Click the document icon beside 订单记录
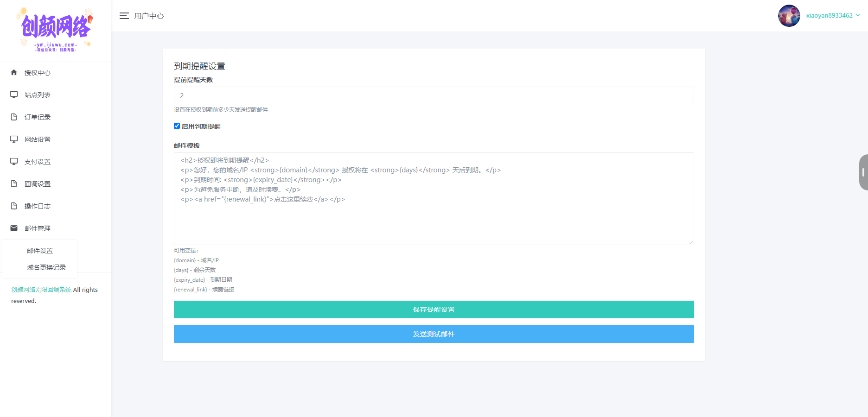Screen dimensions: 868x417 [14, 117]
